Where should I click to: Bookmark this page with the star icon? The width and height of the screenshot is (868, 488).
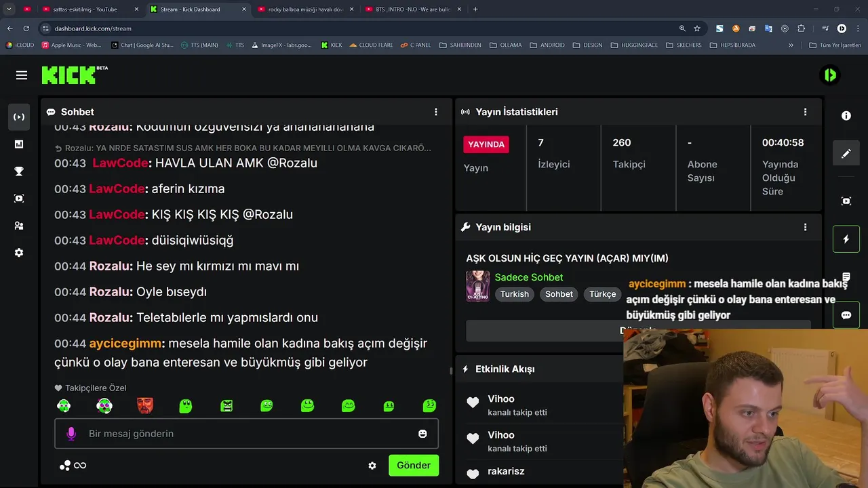697,28
